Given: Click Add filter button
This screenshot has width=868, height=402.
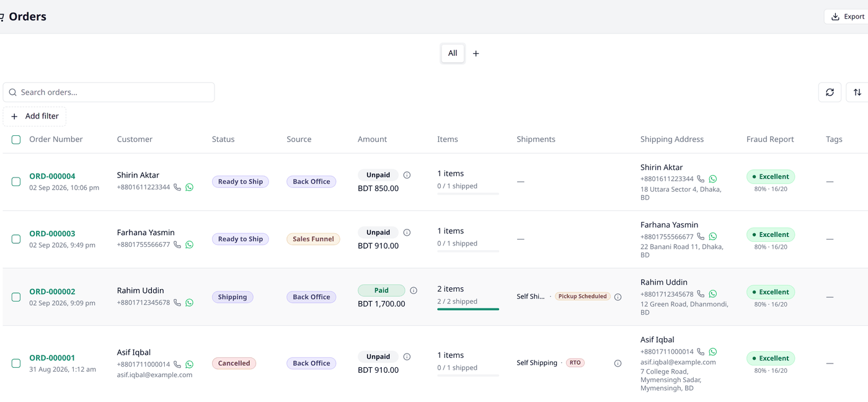Looking at the screenshot, I should click(35, 116).
